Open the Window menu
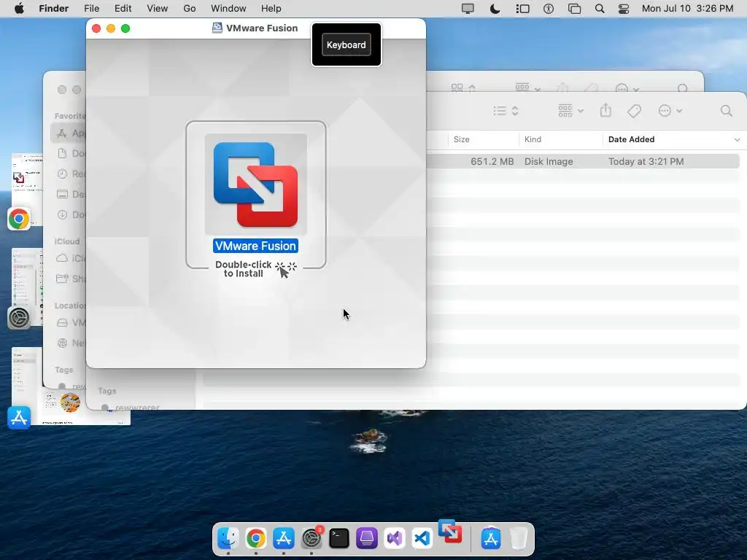The height and width of the screenshot is (560, 747). pos(228,9)
